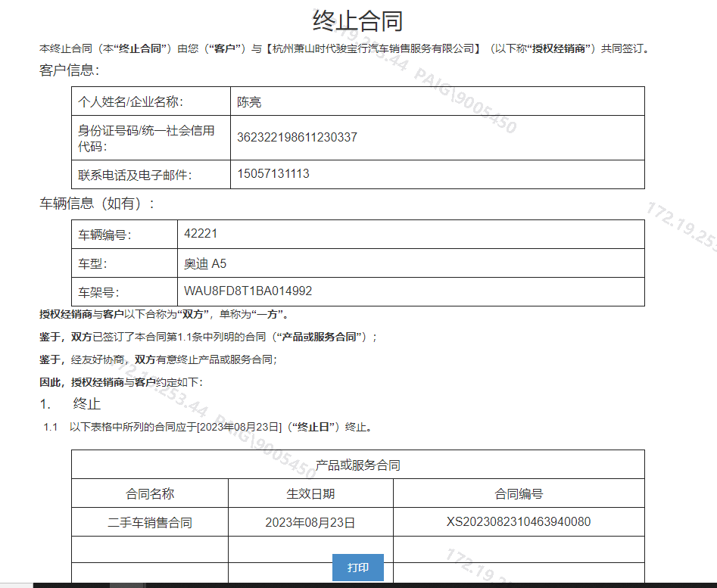The width and height of the screenshot is (717, 588).
Task: Select the 身份证号码/统一社会信用代码 label cell
Action: click(151, 138)
